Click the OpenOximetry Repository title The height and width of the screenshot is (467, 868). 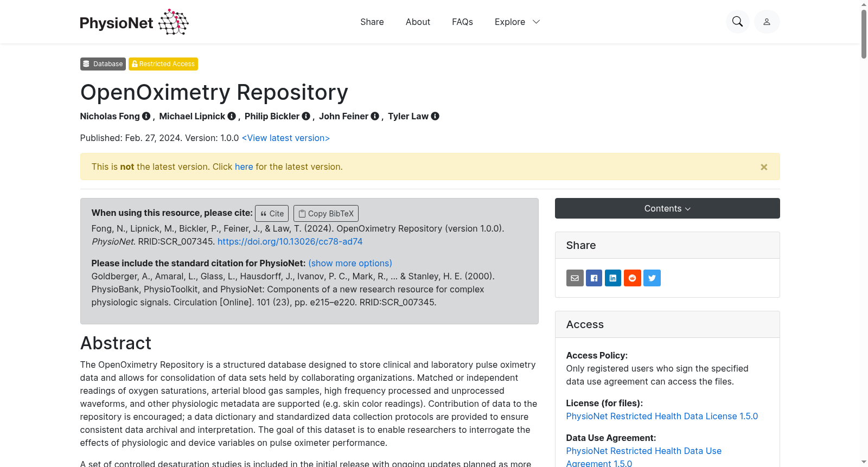[x=214, y=92]
